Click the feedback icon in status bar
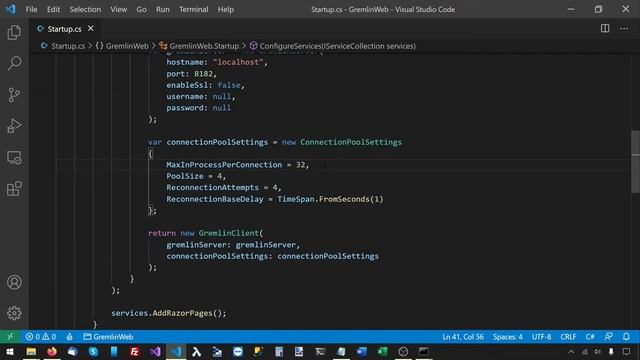Image resolution: width=640 pixels, height=360 pixels. (x=608, y=337)
